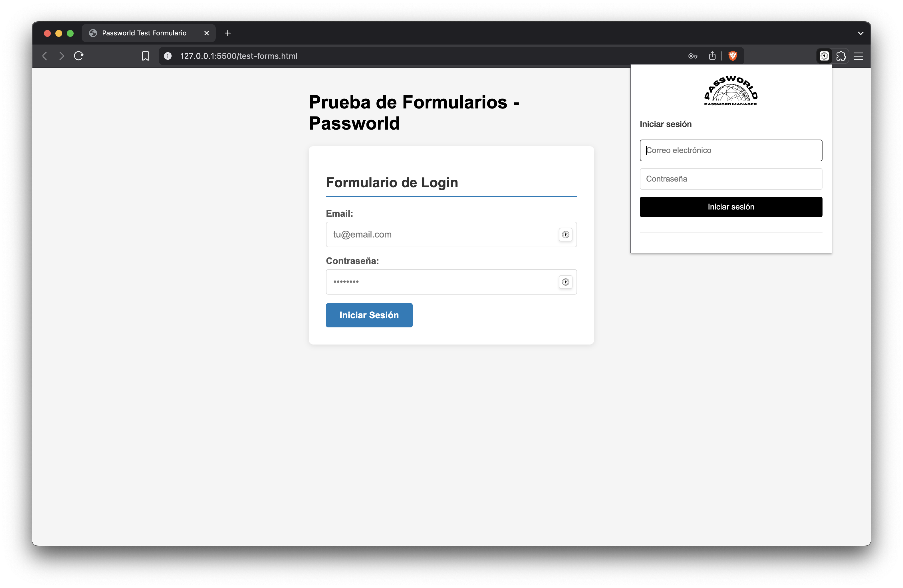Focus Contraseña field in extension popup
Viewport: 903px width, 588px height.
coord(731,179)
